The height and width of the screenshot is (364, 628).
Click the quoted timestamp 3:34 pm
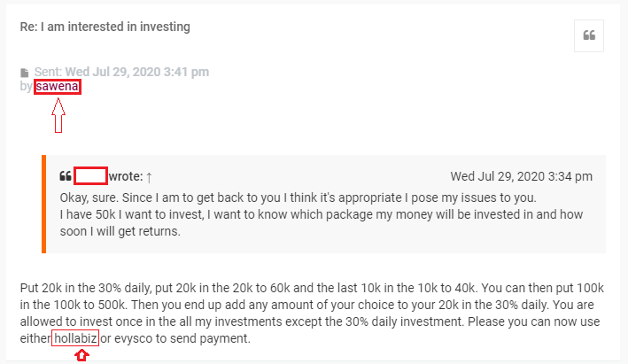(521, 176)
